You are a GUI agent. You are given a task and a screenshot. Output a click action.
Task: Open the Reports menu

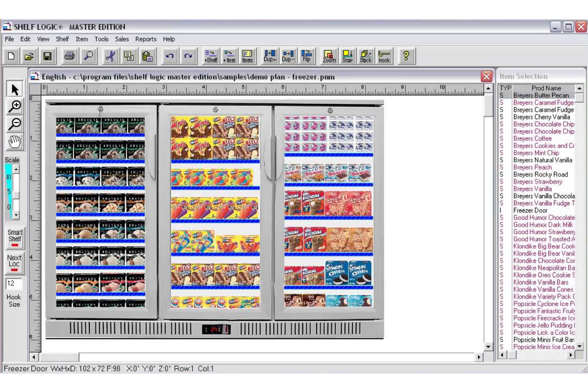[146, 39]
